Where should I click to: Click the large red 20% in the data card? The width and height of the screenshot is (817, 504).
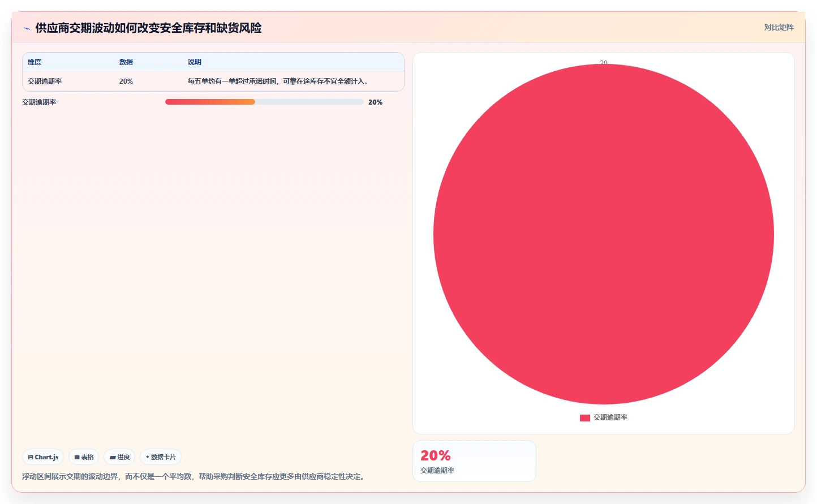(436, 455)
